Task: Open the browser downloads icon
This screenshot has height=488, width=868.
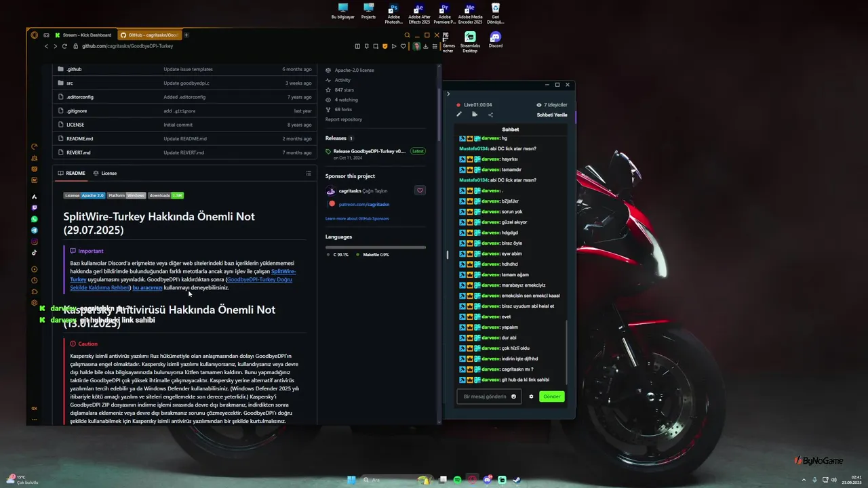Action: pos(426,46)
